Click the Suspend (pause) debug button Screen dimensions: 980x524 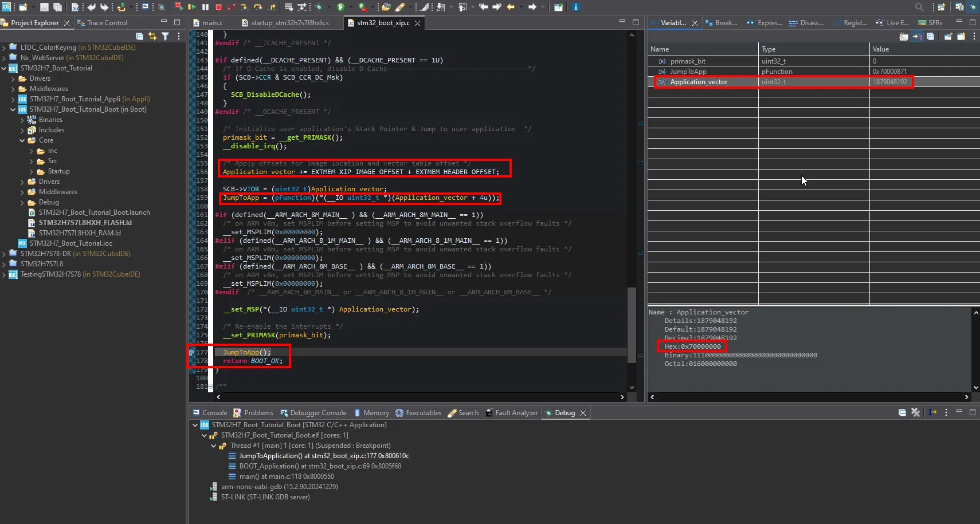pos(205,7)
